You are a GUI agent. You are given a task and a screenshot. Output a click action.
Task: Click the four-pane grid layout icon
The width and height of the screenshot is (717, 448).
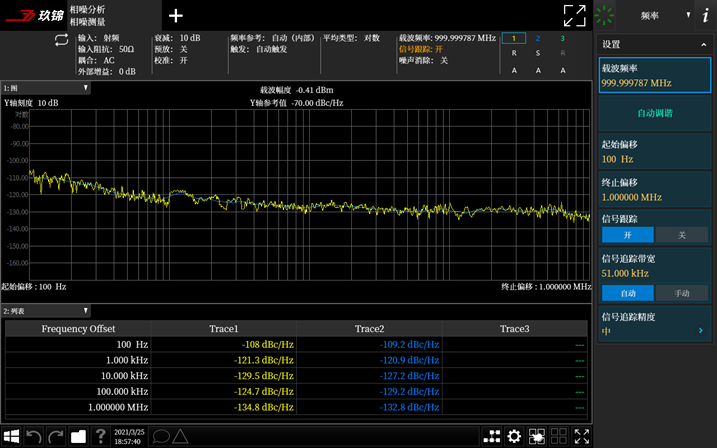coord(559,436)
